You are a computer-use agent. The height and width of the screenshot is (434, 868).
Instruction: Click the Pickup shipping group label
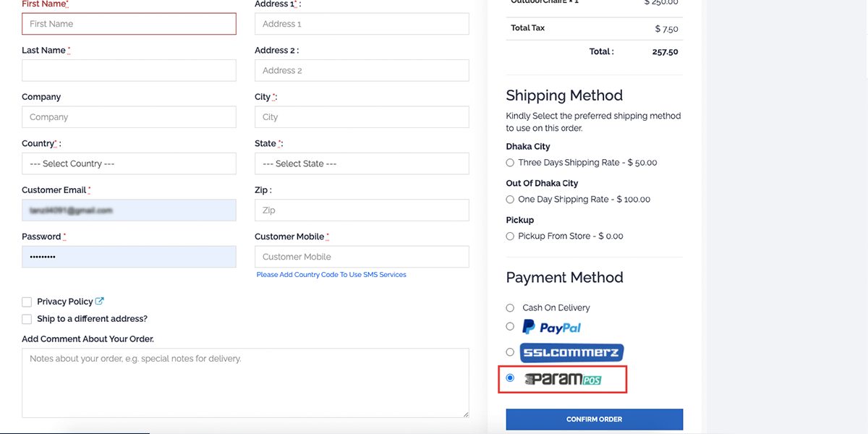[x=520, y=220]
